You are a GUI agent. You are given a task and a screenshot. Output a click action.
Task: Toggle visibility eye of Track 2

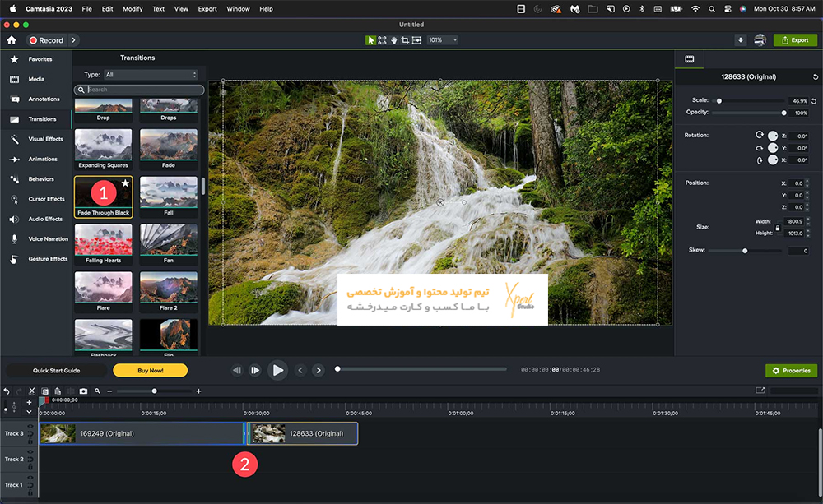point(30,452)
